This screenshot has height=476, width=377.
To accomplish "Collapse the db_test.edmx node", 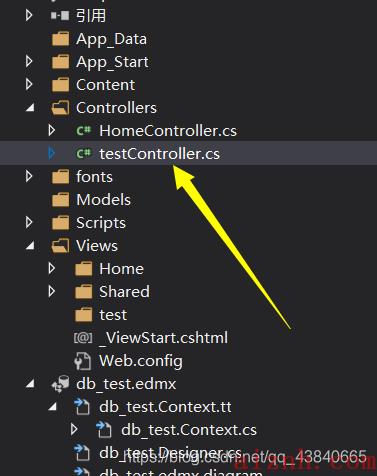I will pyautogui.click(x=30, y=384).
